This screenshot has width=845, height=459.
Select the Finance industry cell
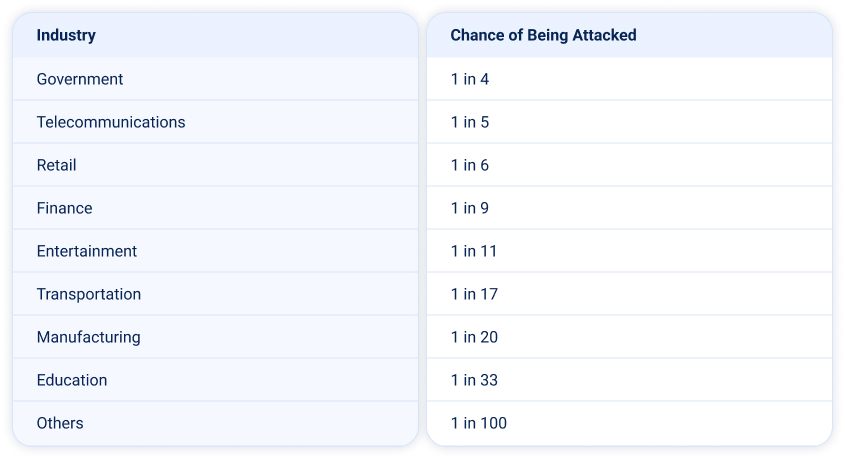[x=65, y=208]
